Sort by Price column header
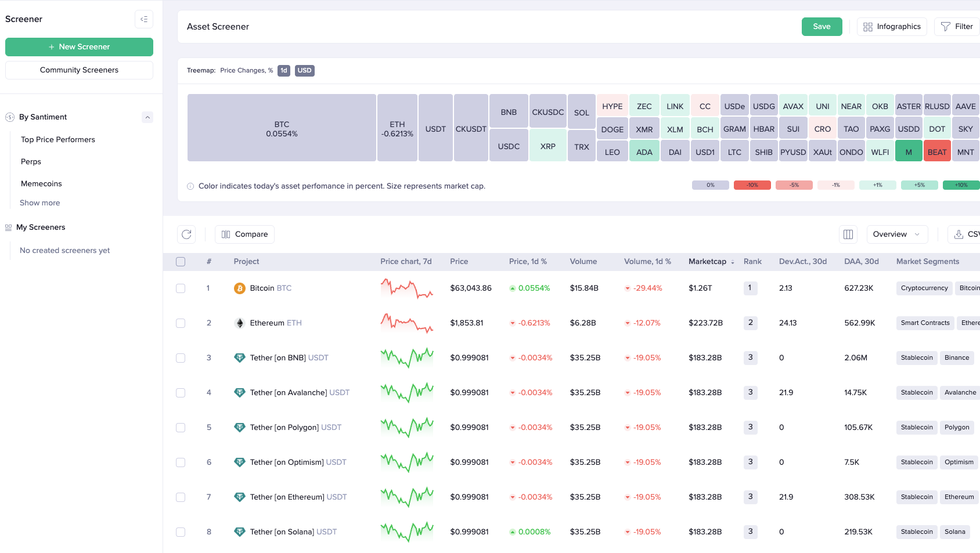Image resolution: width=980 pixels, height=553 pixels. click(x=459, y=262)
